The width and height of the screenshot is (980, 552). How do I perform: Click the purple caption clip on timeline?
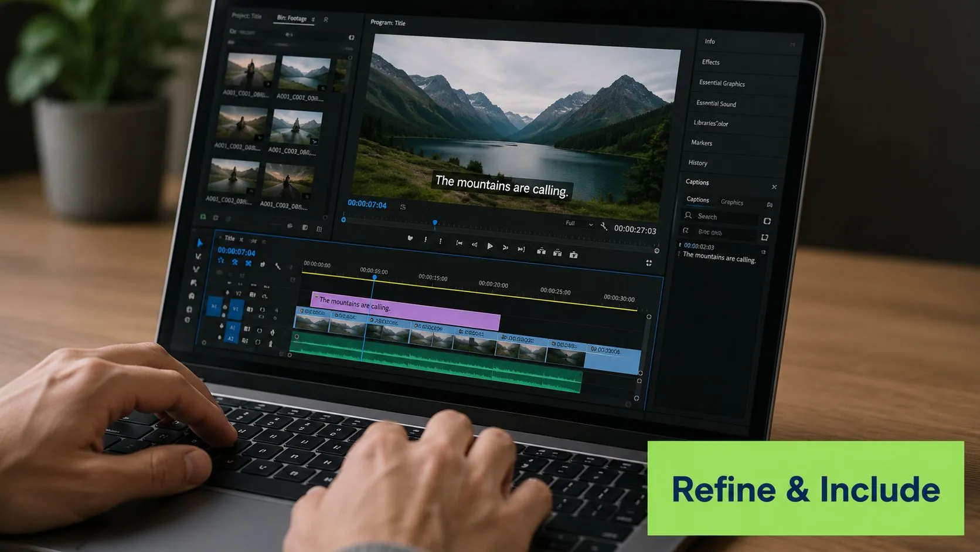(x=406, y=311)
